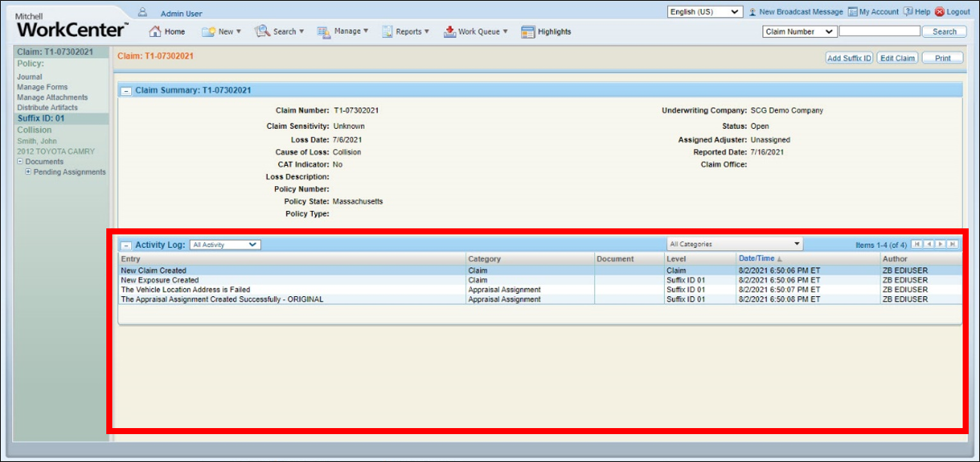Open Distribute Artifacts in the sidebar
The image size is (980, 462).
[x=47, y=108]
